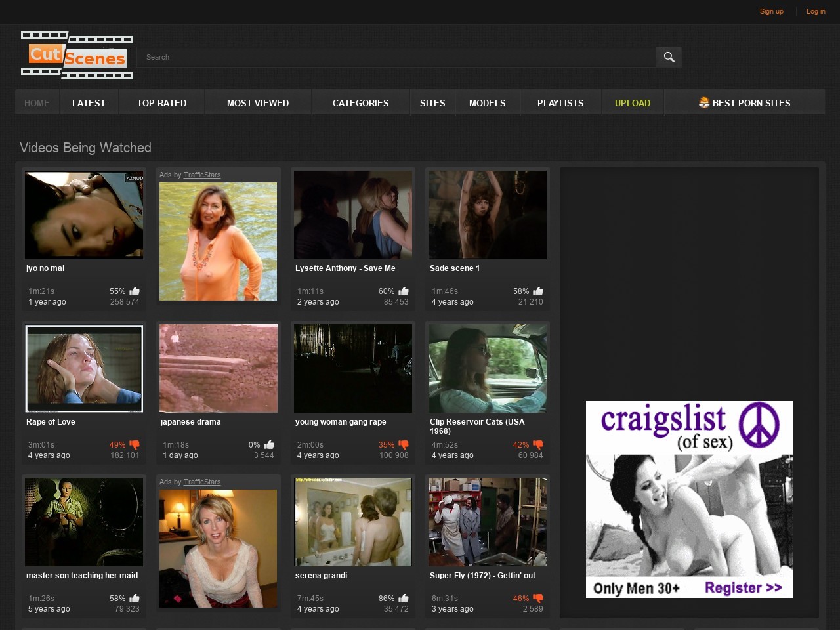Open the Super Fly (1972) video thumbnail
840x630 pixels.
point(488,522)
